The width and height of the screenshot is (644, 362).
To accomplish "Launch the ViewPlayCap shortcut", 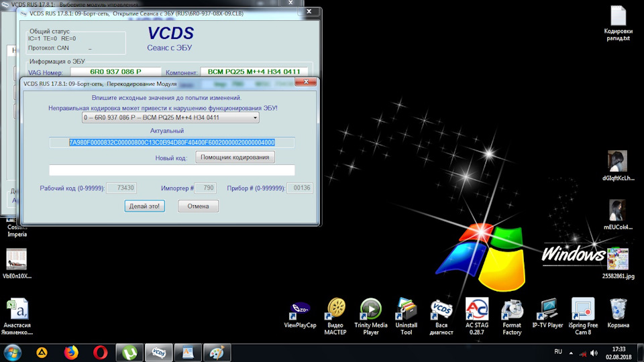I will tap(301, 315).
